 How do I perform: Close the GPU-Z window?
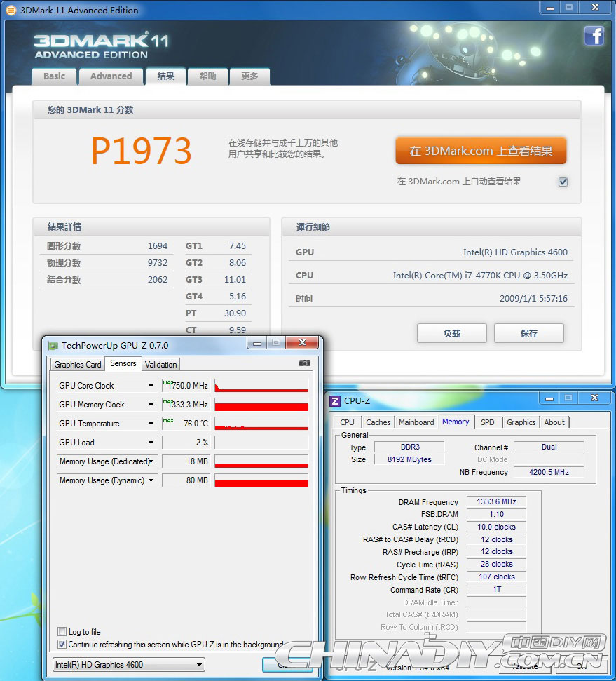(x=303, y=342)
